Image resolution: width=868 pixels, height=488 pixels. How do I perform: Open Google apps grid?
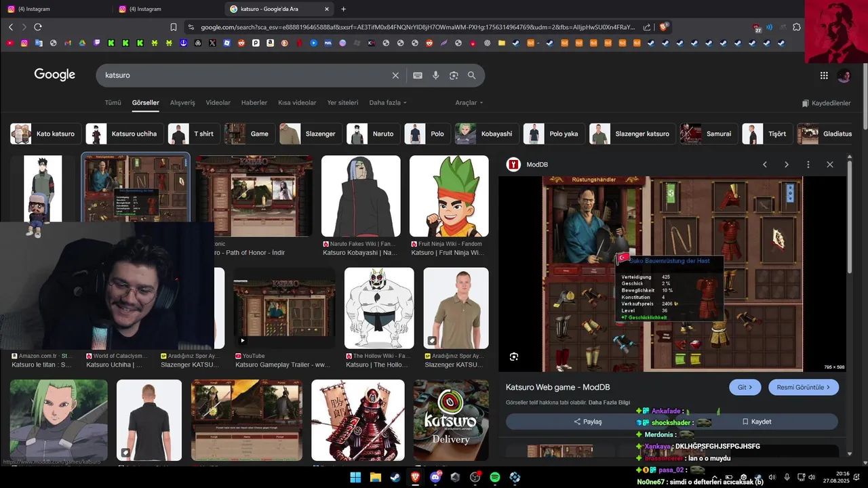pos(824,75)
